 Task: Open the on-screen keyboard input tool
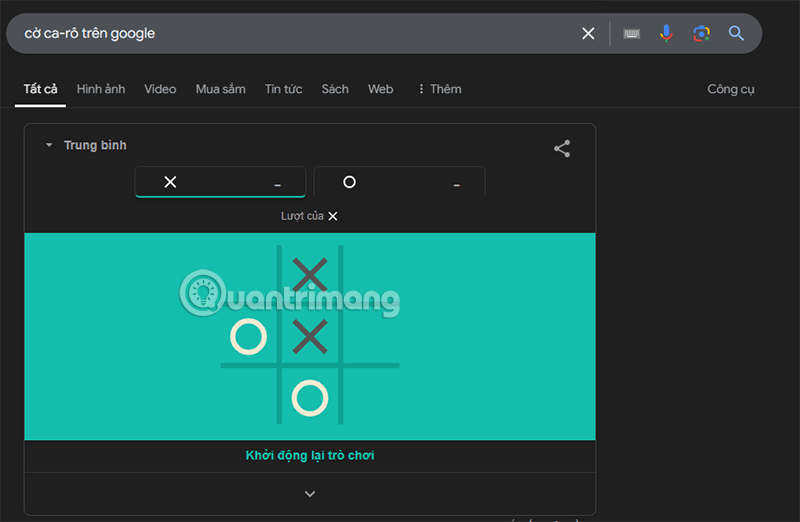click(632, 34)
